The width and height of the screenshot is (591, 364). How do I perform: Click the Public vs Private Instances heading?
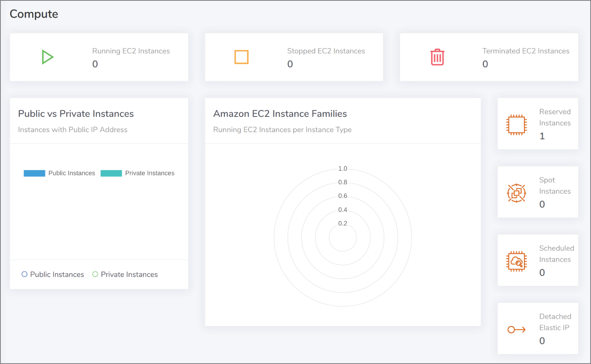(76, 114)
